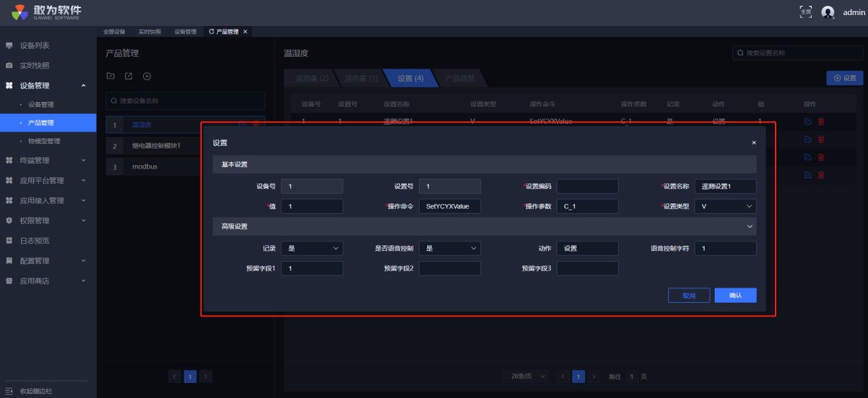
Task: Open the 记录 dropdown
Action: tap(311, 249)
